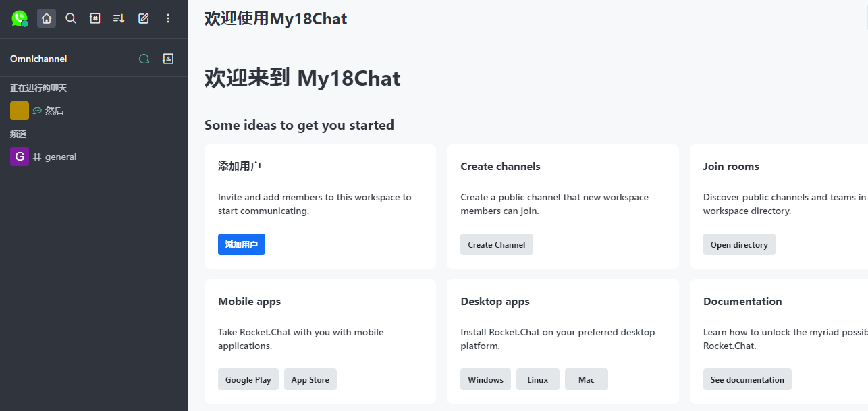Image resolution: width=868 pixels, height=411 pixels.
Task: Click the Learn how to unlock description
Action: (785, 339)
